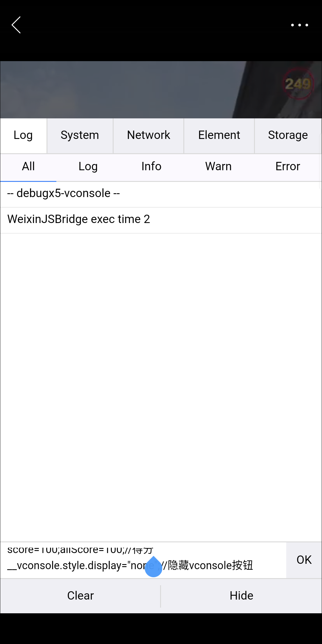Image resolution: width=322 pixels, height=644 pixels.
Task: Clear the console log
Action: (80, 596)
